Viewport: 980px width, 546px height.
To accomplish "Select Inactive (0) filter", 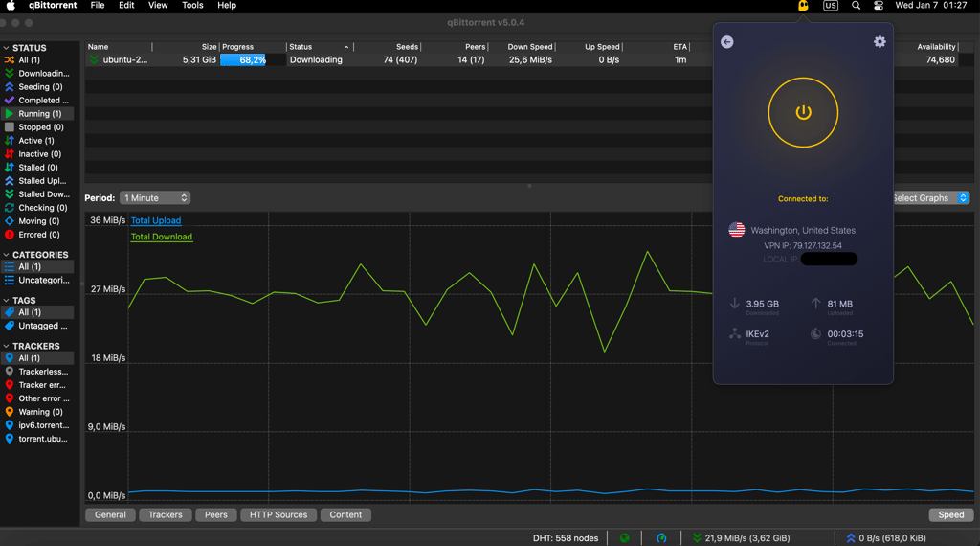I will [37, 154].
